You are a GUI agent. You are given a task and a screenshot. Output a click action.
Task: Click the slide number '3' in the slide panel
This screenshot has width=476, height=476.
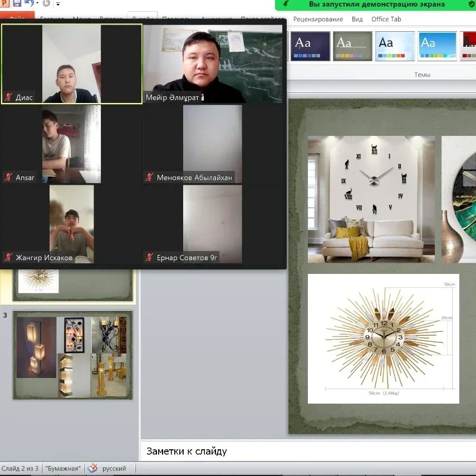tap(5, 316)
